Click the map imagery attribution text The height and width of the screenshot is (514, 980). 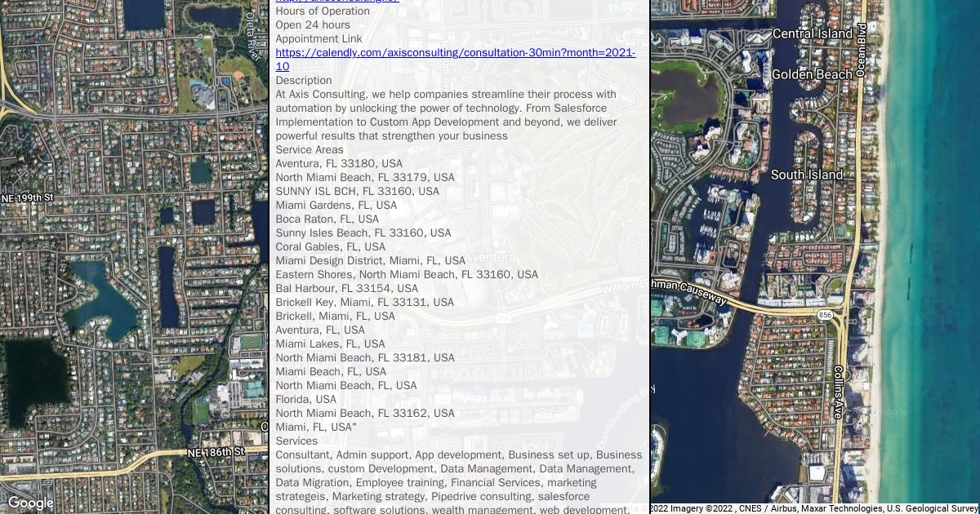[814, 508]
